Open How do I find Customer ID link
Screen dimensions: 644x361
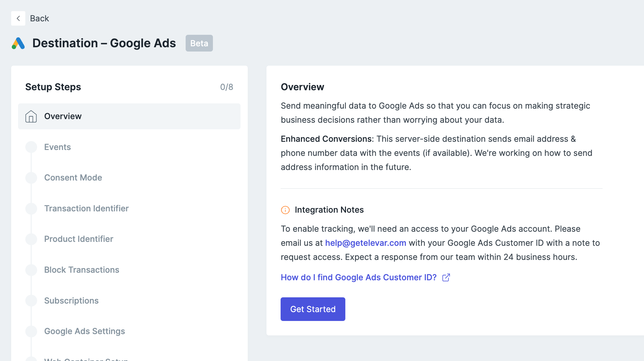pyautogui.click(x=358, y=278)
